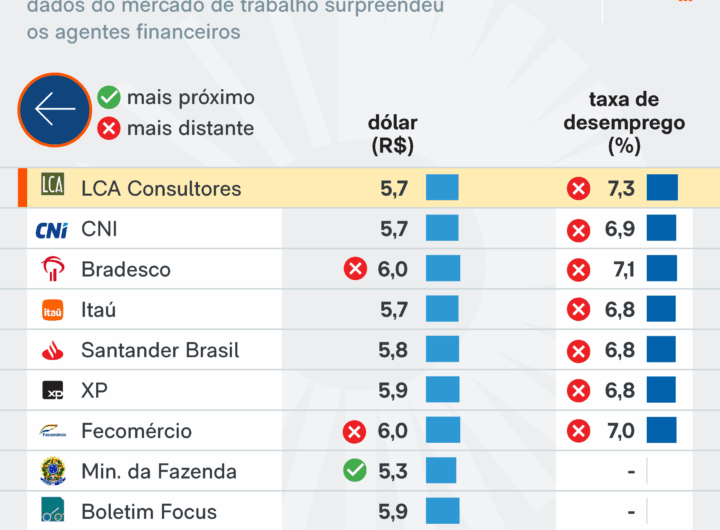Image resolution: width=720 pixels, height=530 pixels.
Task: Click the Fecomércio logo icon
Action: coord(52,431)
